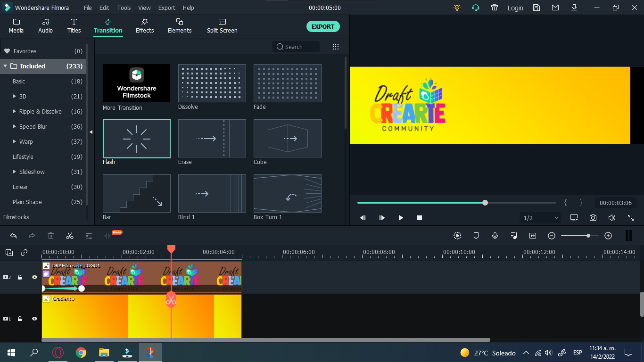This screenshot has height=362, width=644.
Task: Click the green EXPORT button
Action: click(323, 26)
